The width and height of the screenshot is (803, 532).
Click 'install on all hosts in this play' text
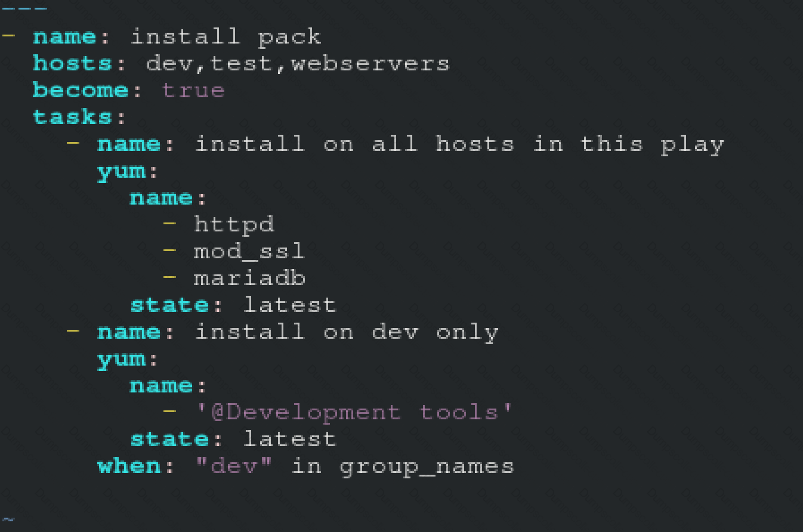click(x=459, y=144)
